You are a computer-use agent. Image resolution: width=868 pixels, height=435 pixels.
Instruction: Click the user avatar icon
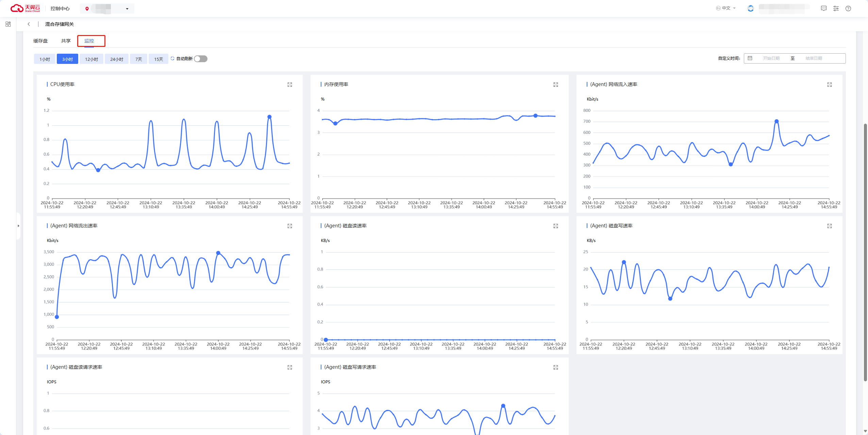751,8
